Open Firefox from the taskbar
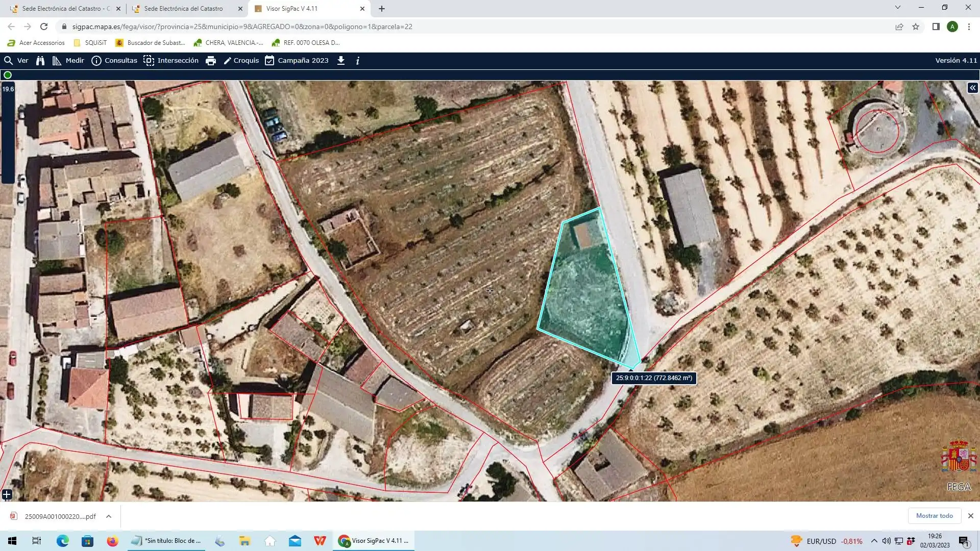980x551 pixels. click(x=112, y=541)
